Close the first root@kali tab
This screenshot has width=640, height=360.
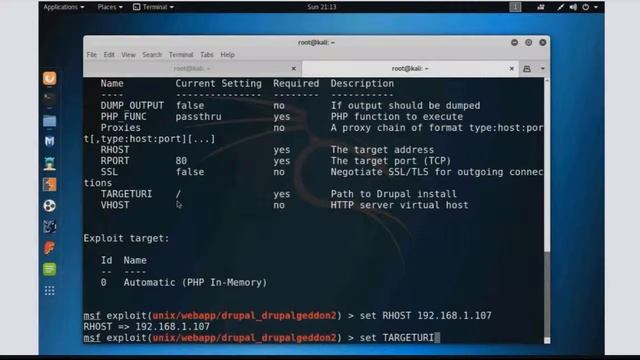tap(293, 69)
